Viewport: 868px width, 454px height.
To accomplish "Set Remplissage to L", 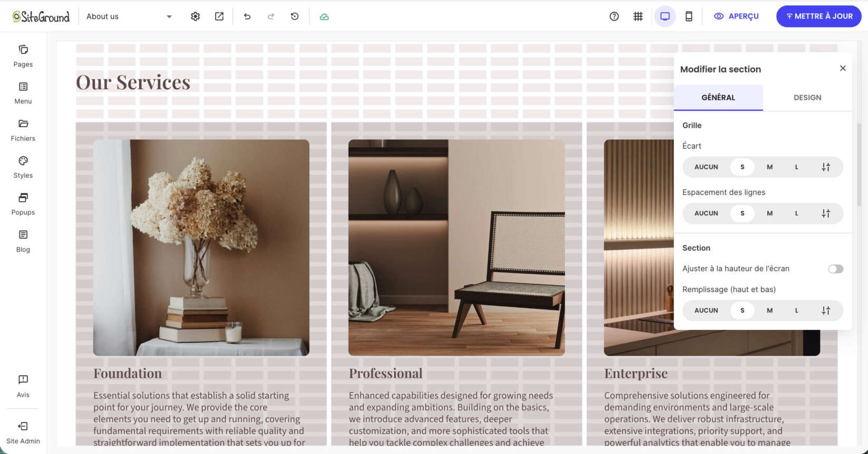I will 796,310.
